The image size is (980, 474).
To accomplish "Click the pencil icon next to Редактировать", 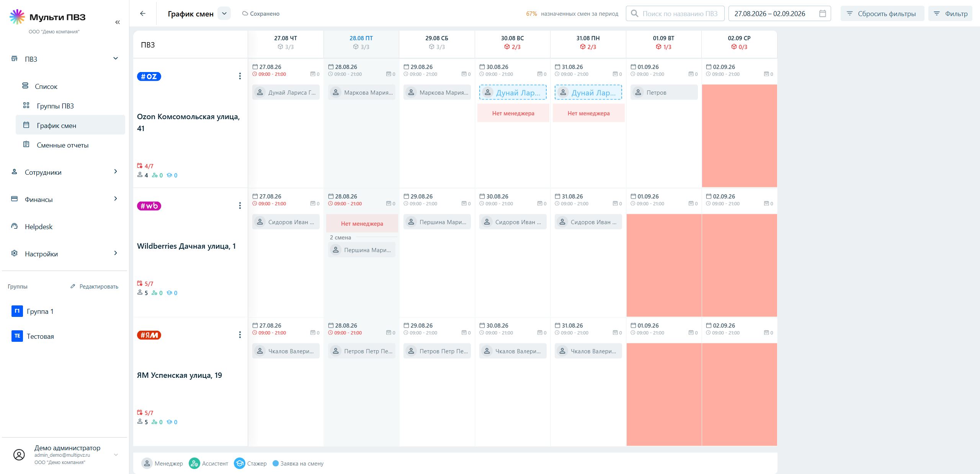I will coord(73,286).
